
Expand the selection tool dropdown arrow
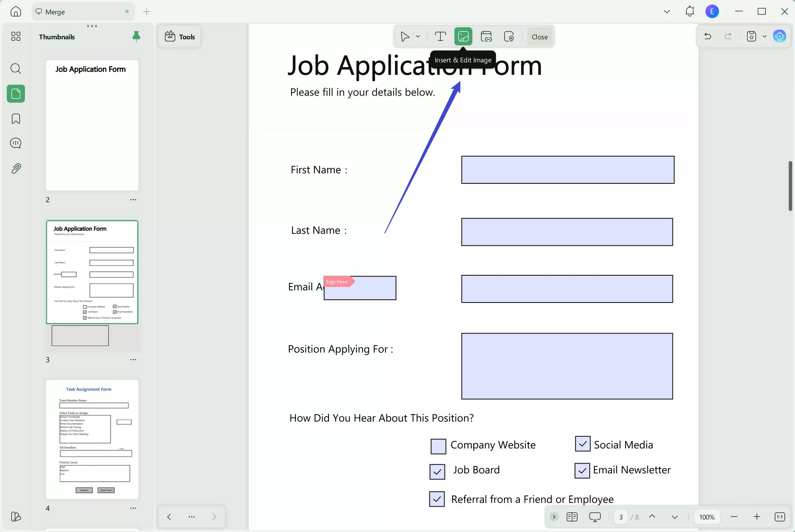tap(417, 36)
